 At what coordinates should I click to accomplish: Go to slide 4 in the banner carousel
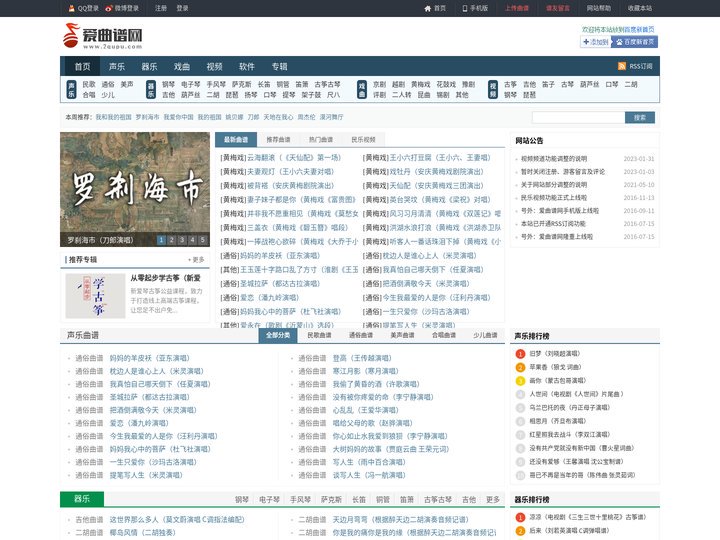[192, 240]
